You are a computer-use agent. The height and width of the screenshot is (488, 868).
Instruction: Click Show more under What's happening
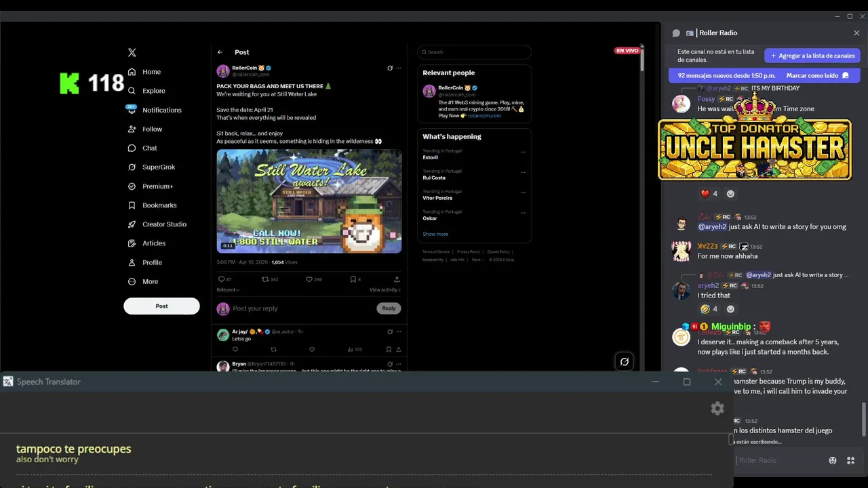(x=435, y=235)
